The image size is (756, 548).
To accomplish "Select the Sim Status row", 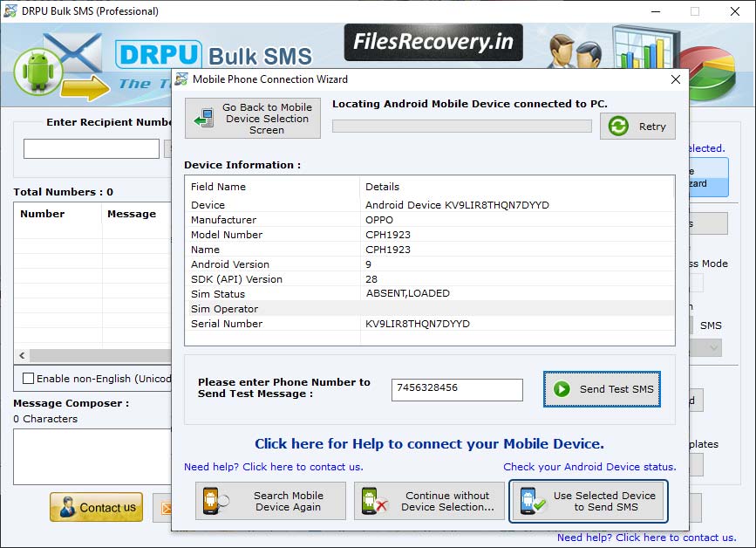I will tap(430, 294).
